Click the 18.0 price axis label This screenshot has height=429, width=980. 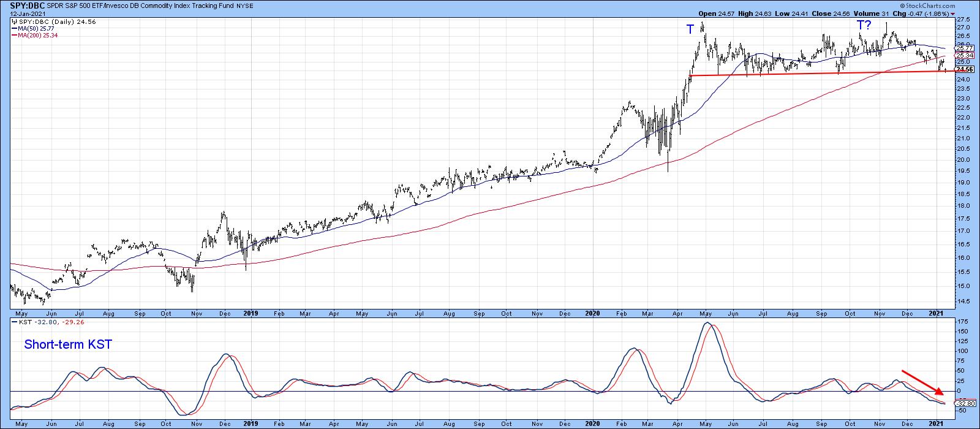(x=962, y=205)
